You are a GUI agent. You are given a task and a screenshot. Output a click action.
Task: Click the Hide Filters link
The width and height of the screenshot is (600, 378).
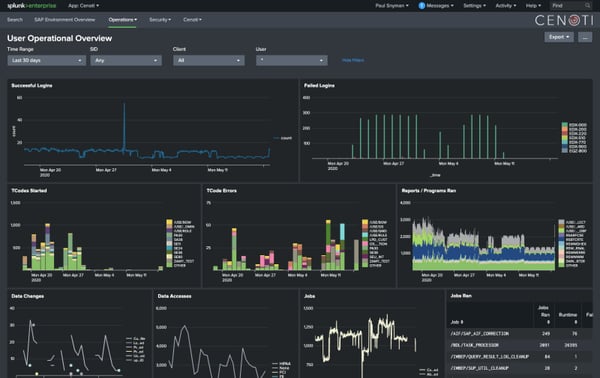[353, 60]
